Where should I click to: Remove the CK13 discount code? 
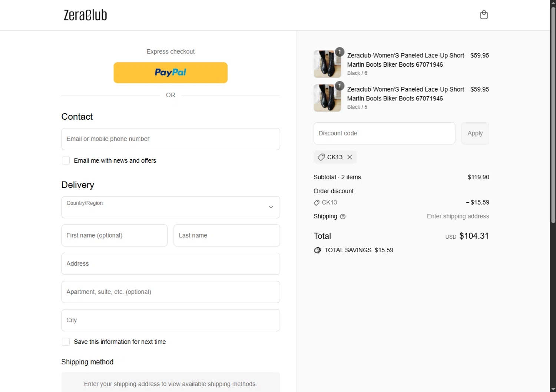point(350,157)
